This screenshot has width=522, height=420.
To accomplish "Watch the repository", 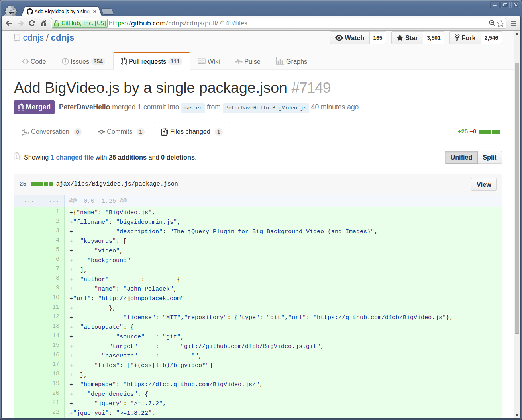I will tap(350, 38).
